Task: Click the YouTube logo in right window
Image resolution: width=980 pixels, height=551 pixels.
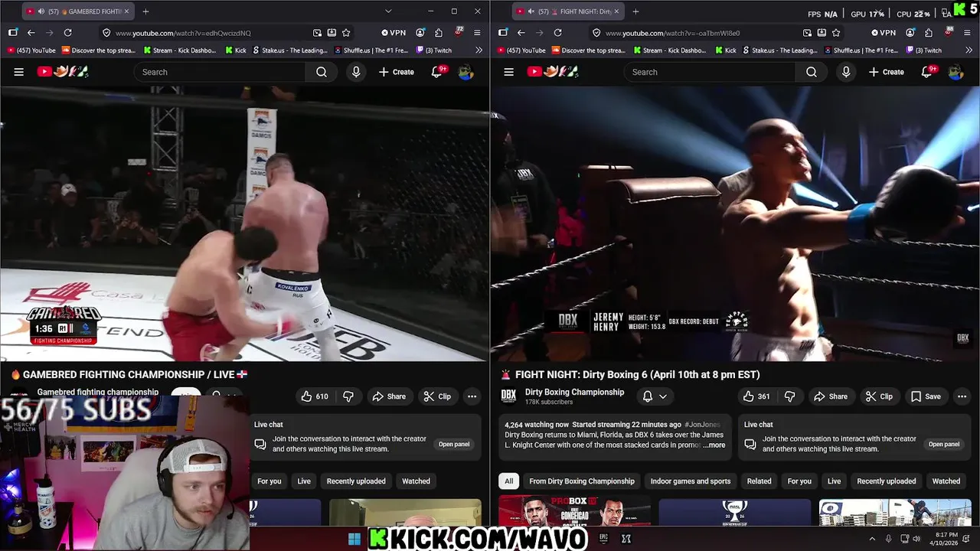Action: [x=553, y=72]
